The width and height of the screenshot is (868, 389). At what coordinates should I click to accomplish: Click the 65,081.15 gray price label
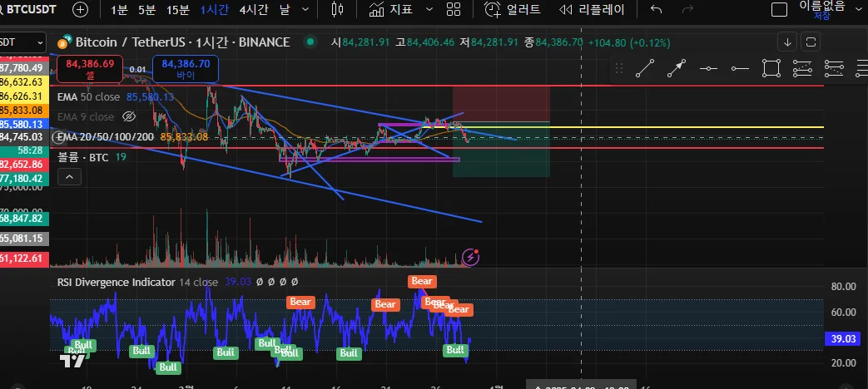(22, 239)
